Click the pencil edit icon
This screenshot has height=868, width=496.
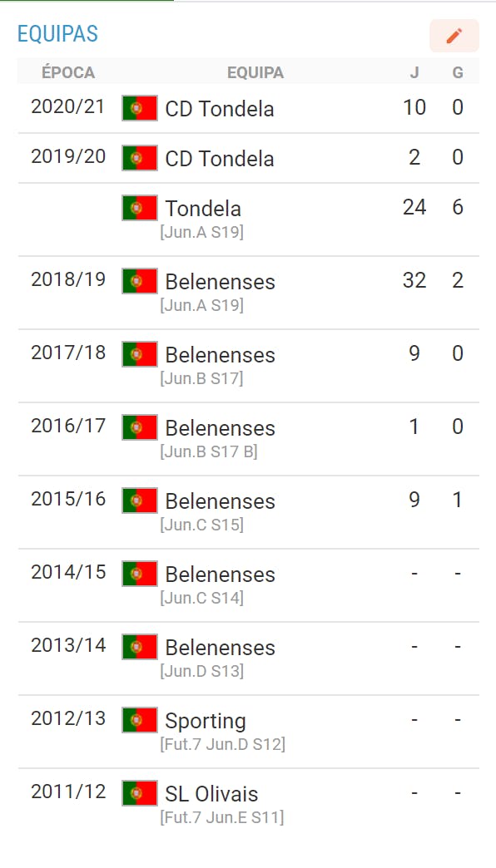point(454,36)
